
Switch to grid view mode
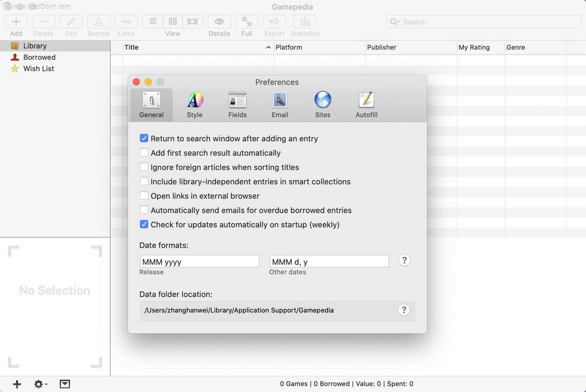[173, 22]
